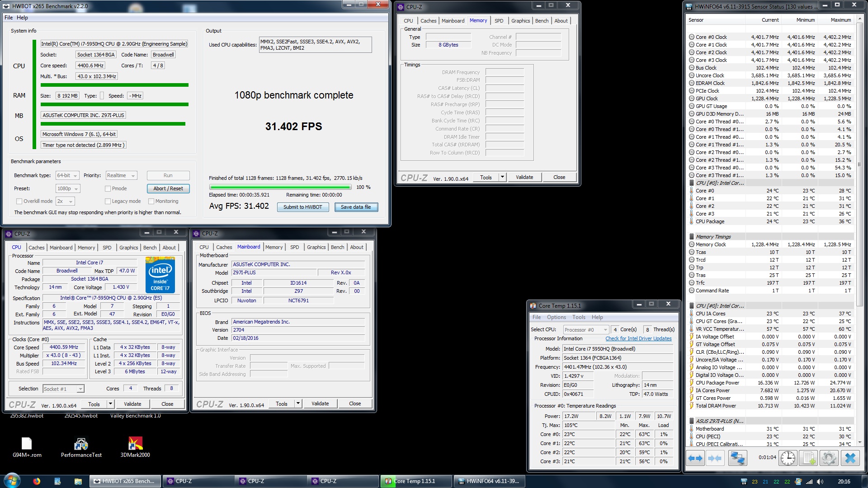The height and width of the screenshot is (488, 868).
Task: Click the two-monitors remote icon in HWiNFO
Action: click(x=738, y=458)
